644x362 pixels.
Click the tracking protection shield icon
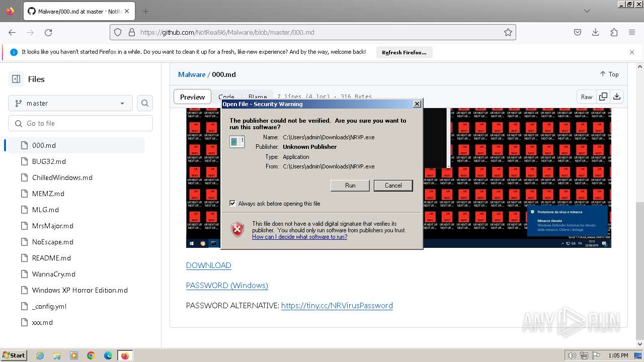[118, 32]
